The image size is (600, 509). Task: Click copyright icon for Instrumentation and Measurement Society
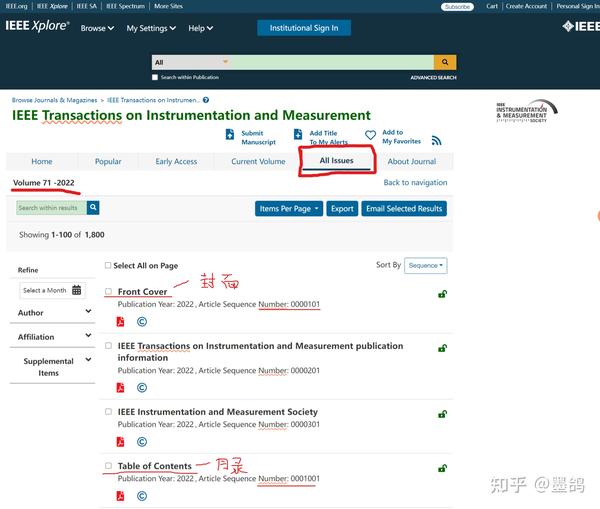(142, 442)
